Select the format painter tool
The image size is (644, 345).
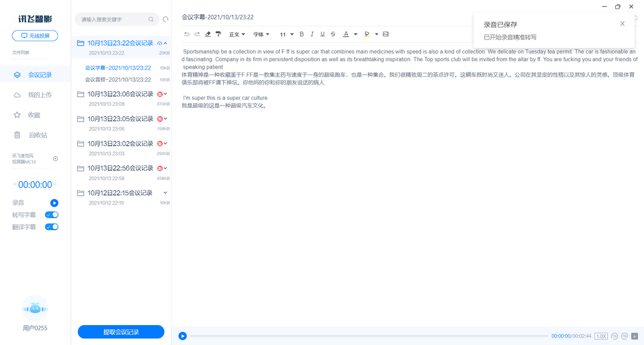tap(218, 34)
